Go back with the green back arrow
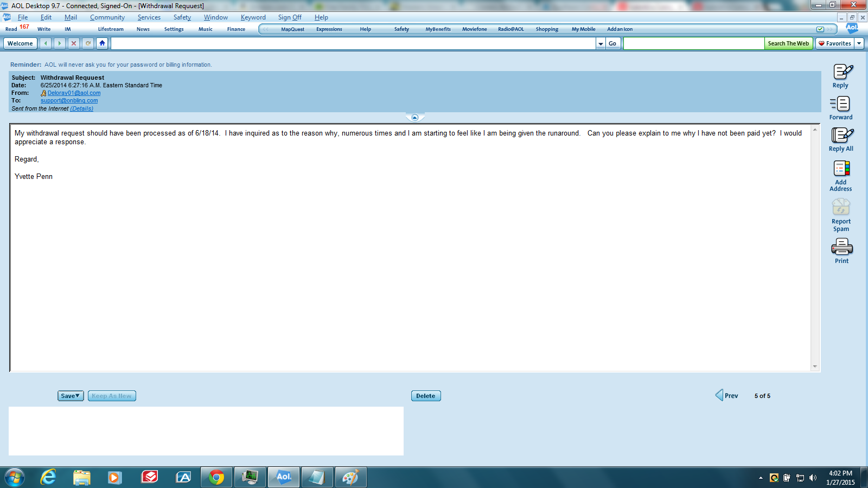The image size is (868, 488). [46, 43]
